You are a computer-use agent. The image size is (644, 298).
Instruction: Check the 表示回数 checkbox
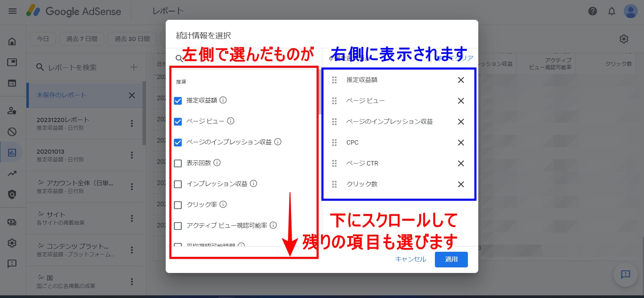coord(178,163)
